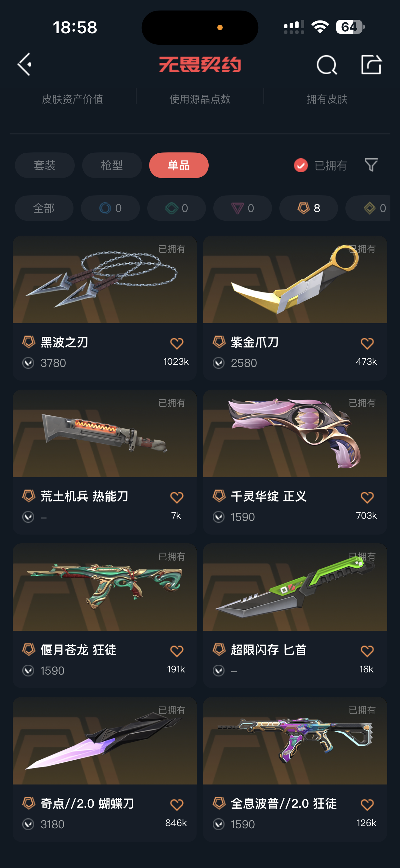Select the orange tier filter showing 8

(x=309, y=208)
